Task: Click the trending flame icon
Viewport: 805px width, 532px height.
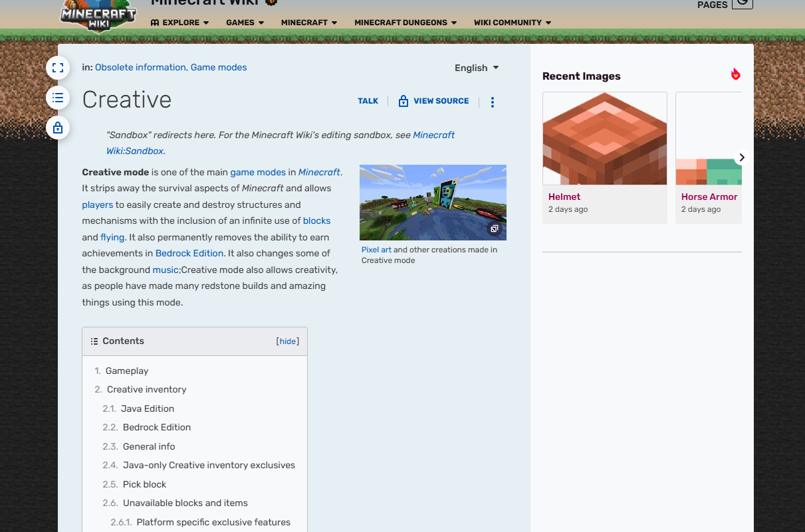Action: (735, 74)
